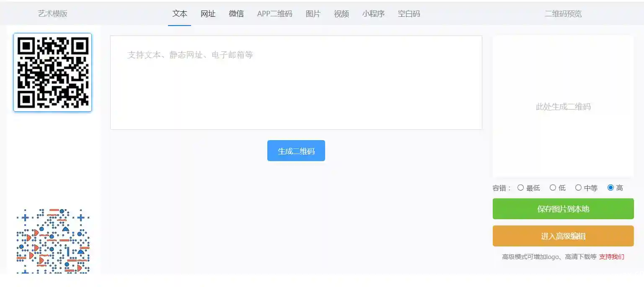Switch to the 空白码 tab
This screenshot has width=644, height=287.
(x=409, y=13)
